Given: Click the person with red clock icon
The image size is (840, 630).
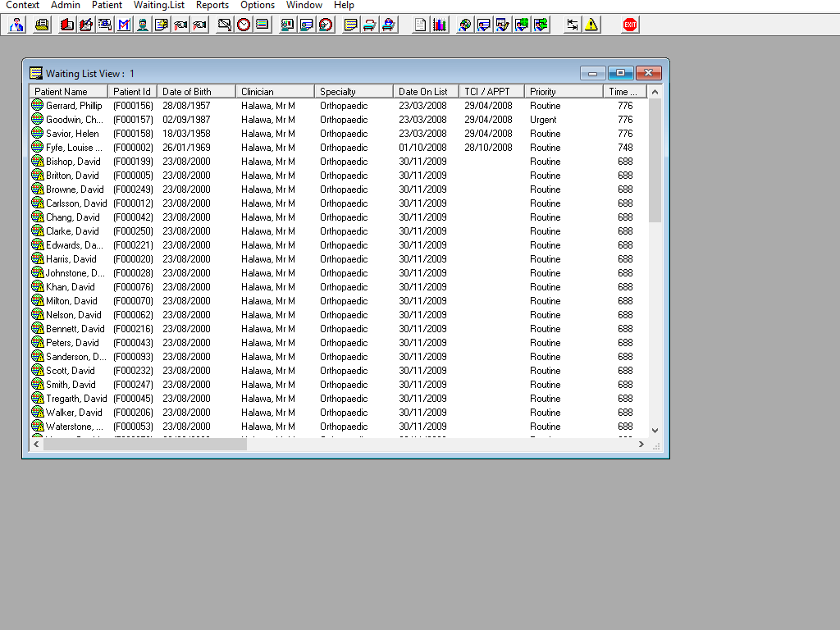Looking at the screenshot, I should pyautogui.click(x=326, y=25).
